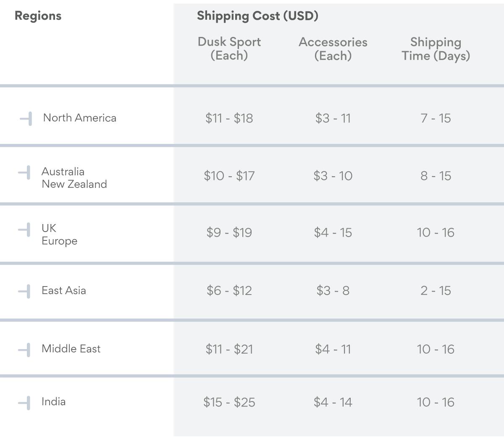
Task: Click the marker icon beside Australia New Zealand
Action: 25,172
